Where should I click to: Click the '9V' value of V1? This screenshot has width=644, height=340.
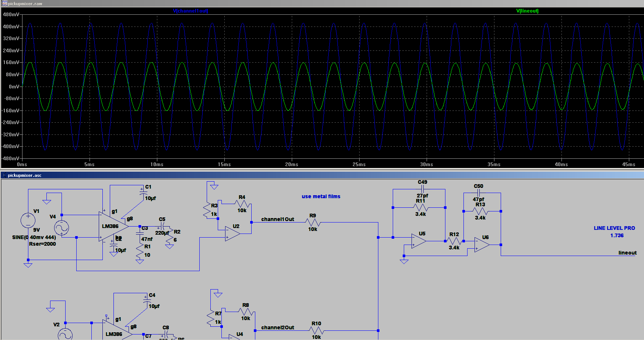[36, 230]
